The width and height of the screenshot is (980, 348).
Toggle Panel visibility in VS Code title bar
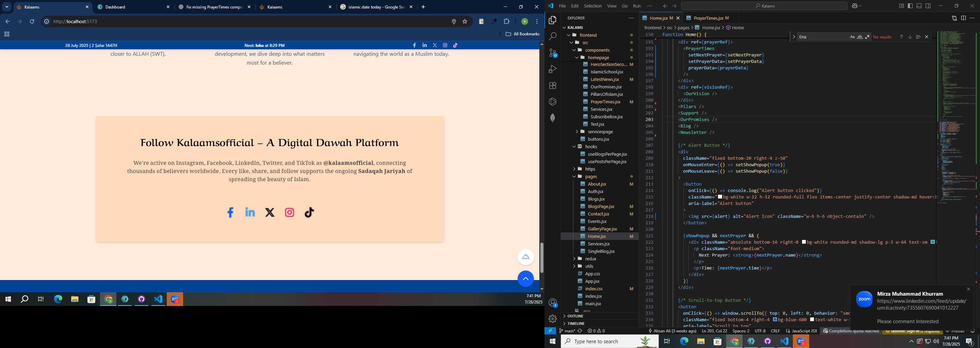(x=919, y=6)
